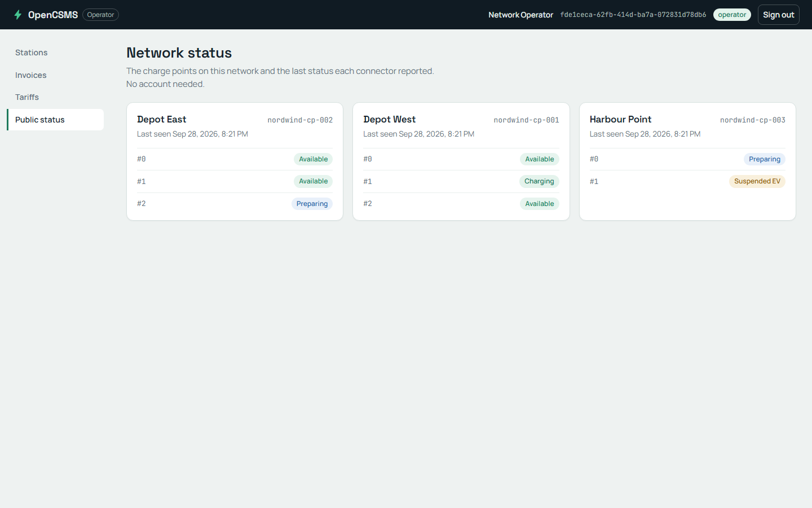Click the 'No account needed.' text

[x=165, y=84]
